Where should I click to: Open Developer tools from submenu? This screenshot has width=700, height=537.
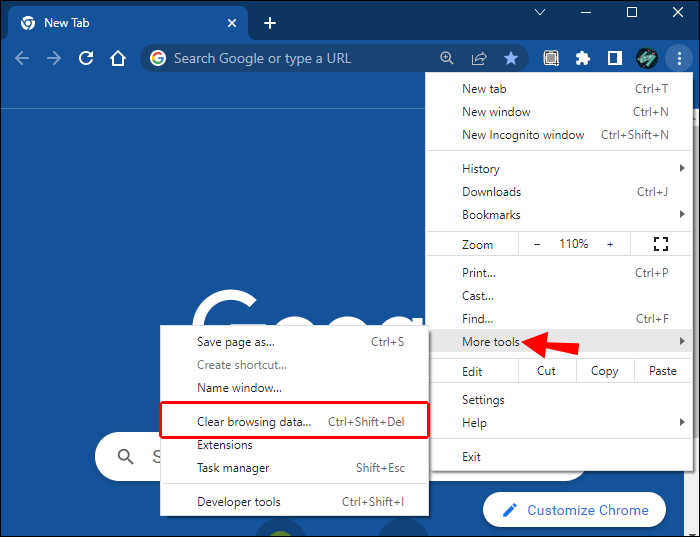295,502
